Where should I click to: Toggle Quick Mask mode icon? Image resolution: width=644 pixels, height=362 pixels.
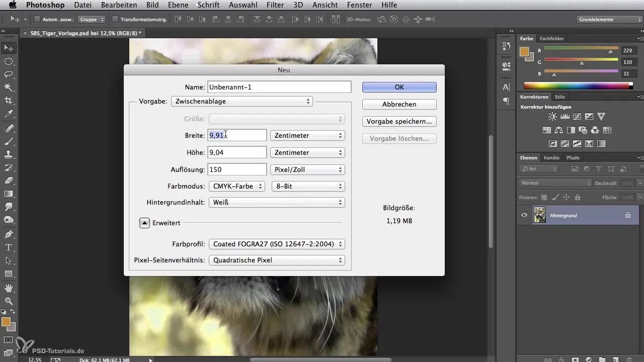pos(9,340)
